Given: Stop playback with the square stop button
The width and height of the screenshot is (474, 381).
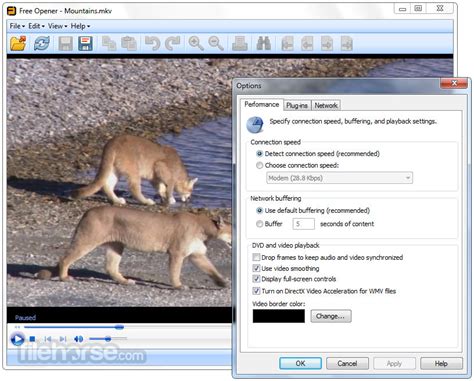Looking at the screenshot, I should tap(32, 339).
